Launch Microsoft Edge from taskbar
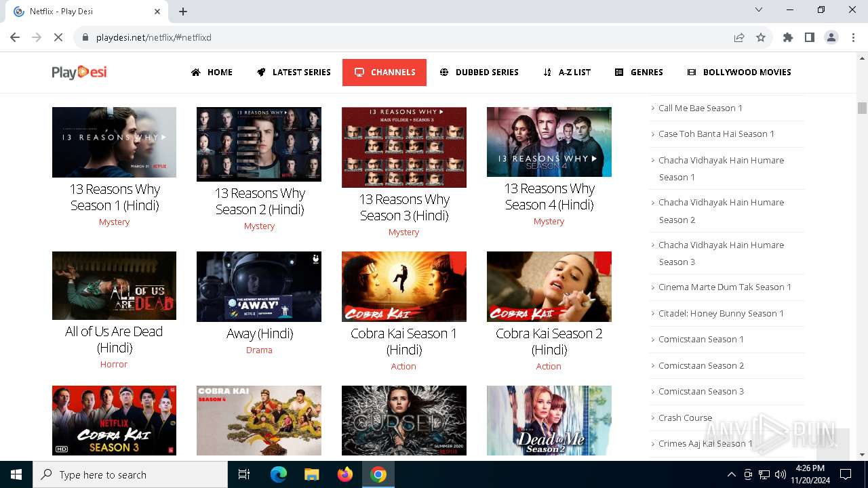The image size is (868, 488). 279,474
